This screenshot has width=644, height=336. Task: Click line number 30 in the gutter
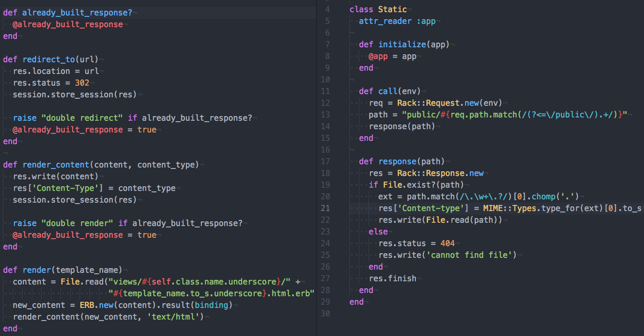[x=326, y=314]
